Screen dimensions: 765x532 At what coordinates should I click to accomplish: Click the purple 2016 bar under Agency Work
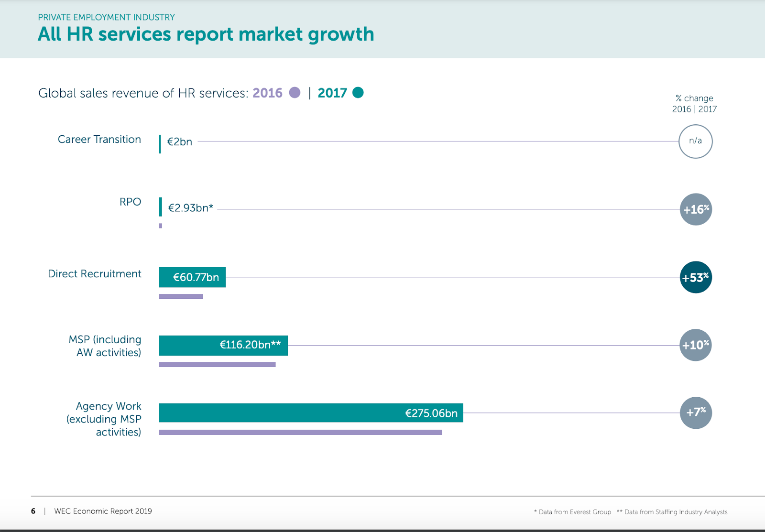coord(300,433)
